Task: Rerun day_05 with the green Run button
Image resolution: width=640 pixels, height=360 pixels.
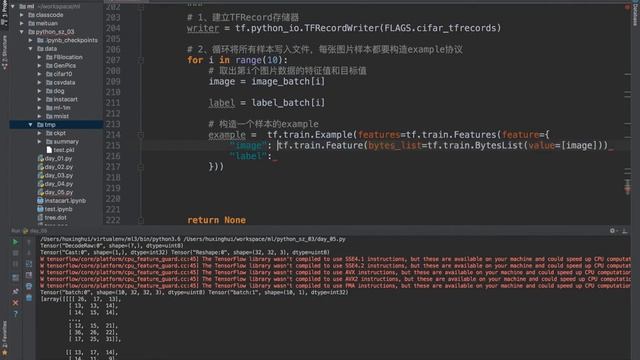Action: (x=15, y=242)
